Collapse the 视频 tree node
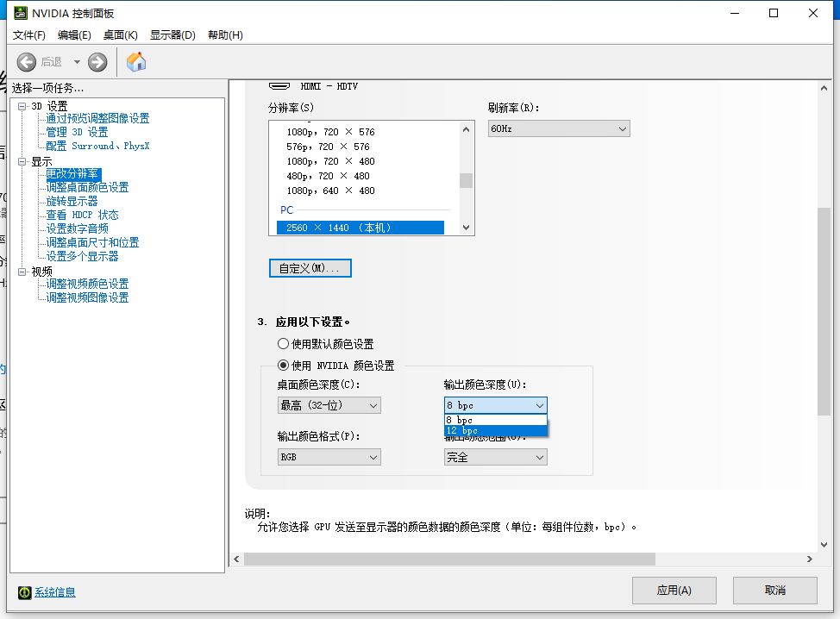Screen dimensions: 840x619 [22, 272]
